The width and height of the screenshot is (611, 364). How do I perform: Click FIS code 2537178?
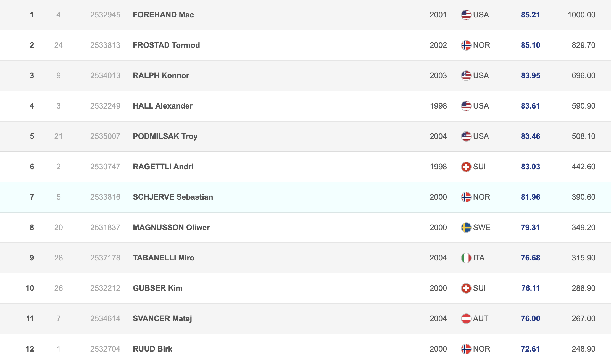coord(105,258)
